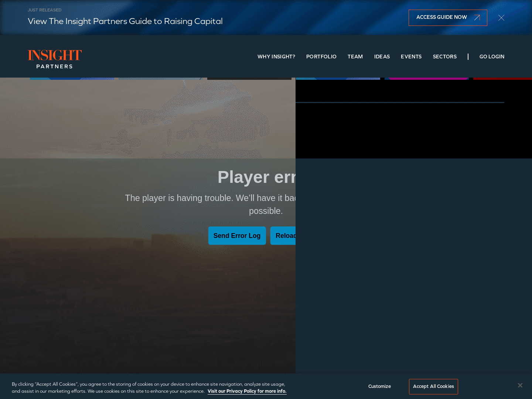532x399 pixels.
Task: Click the Guide to Raising Capital headline
Action: [125, 21]
